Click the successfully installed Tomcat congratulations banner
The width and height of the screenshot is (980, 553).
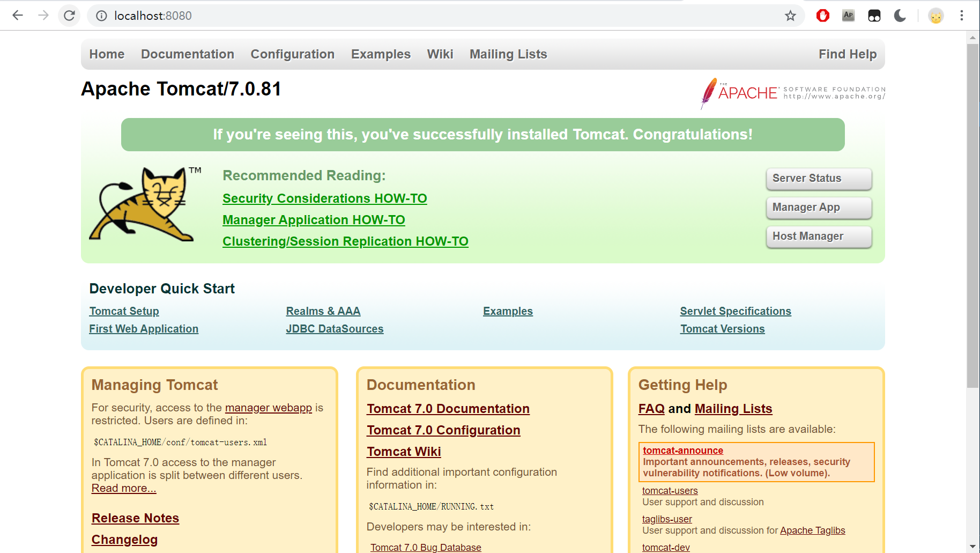pyautogui.click(x=483, y=135)
